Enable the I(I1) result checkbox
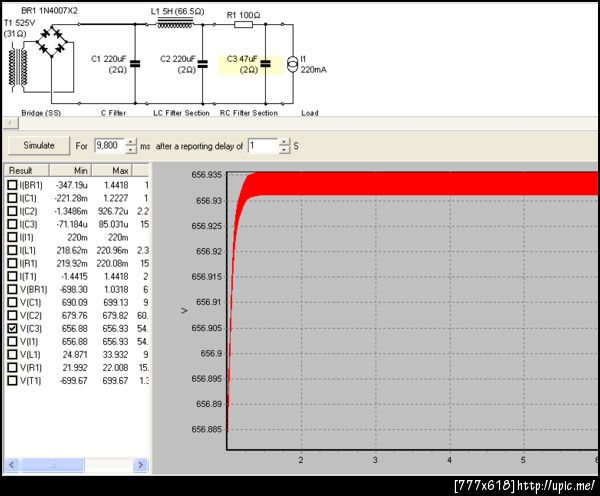The height and width of the screenshot is (496, 600). [x=13, y=237]
